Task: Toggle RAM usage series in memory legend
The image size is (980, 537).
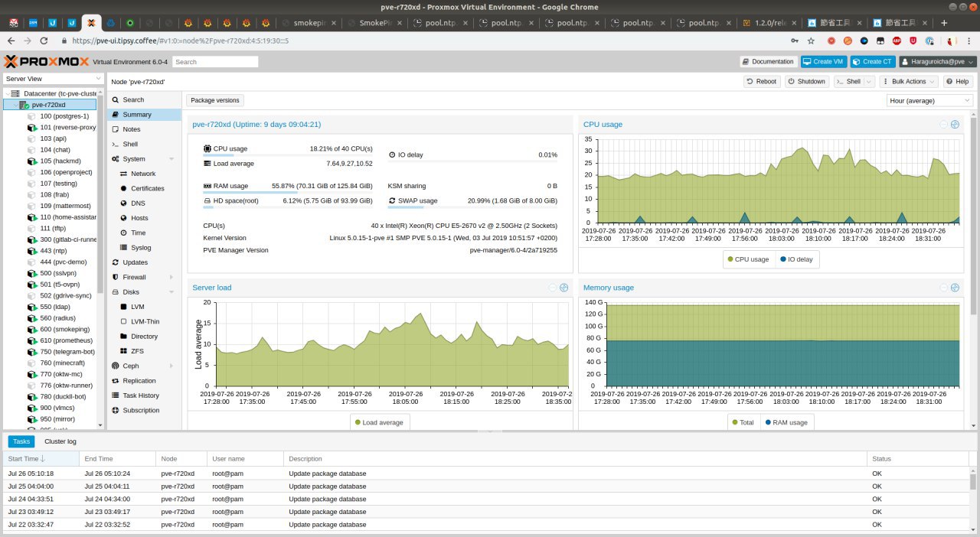Action: click(785, 422)
